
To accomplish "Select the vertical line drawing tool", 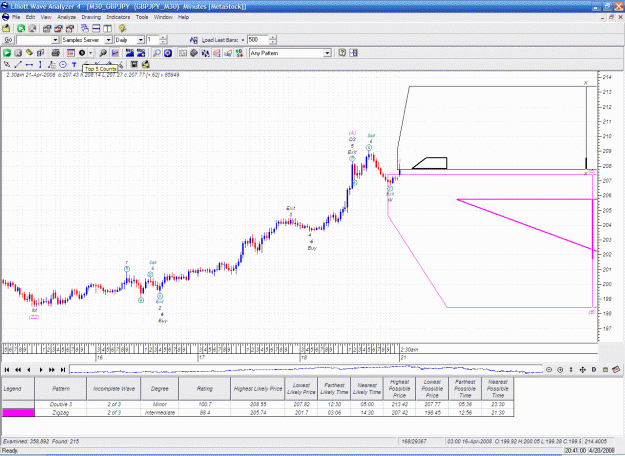I will [40, 65].
